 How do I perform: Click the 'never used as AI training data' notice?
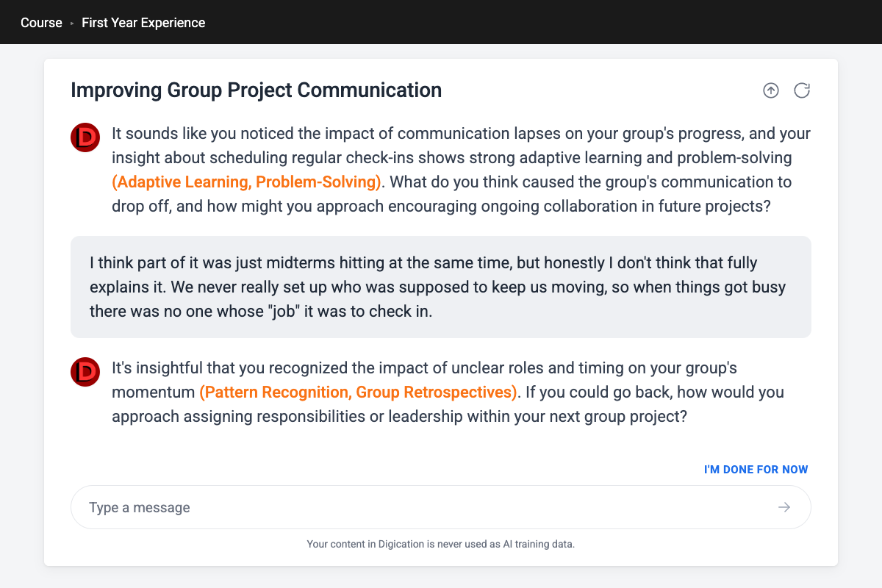441,545
